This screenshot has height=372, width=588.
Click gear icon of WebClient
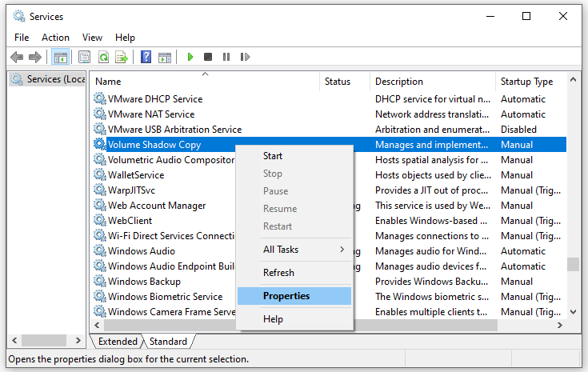click(x=100, y=220)
